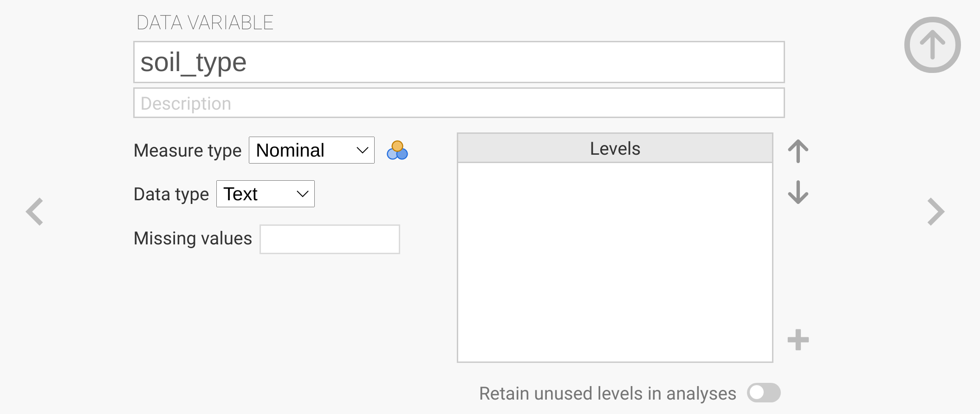Click the Retain unused levels in analyses text
This screenshot has width=980, height=414.
point(607,394)
